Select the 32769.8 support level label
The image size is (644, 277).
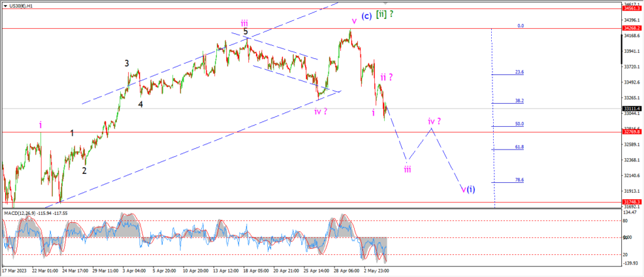coord(630,132)
